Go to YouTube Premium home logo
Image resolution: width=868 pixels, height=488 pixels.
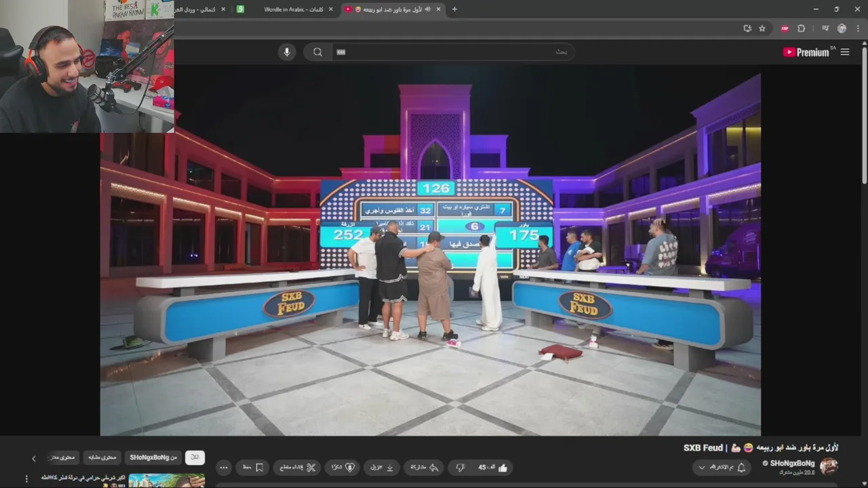tap(808, 52)
